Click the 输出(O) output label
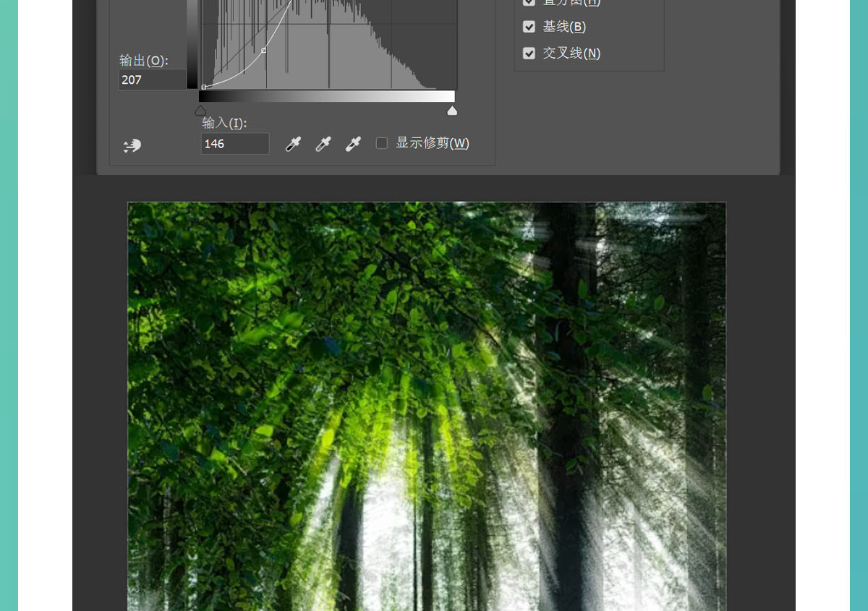Viewport: 868px width, 611px height. coord(143,61)
